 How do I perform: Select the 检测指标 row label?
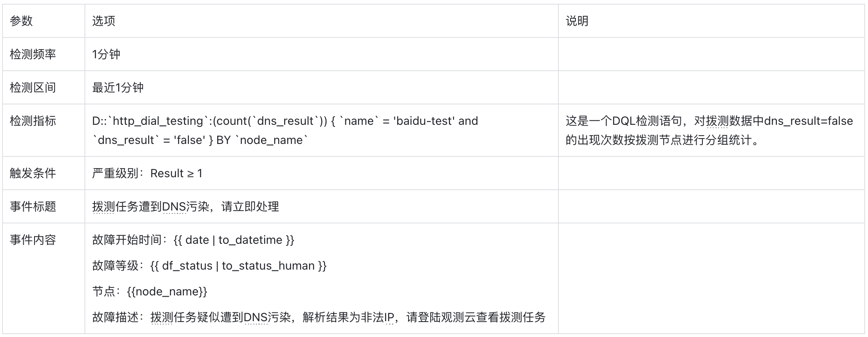coord(33,121)
